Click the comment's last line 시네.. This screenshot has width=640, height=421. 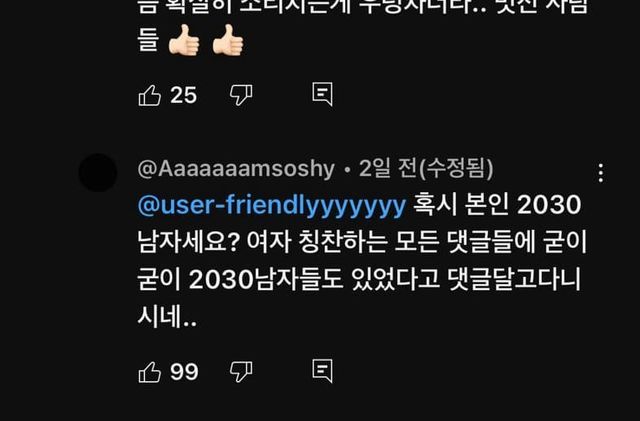point(167,316)
